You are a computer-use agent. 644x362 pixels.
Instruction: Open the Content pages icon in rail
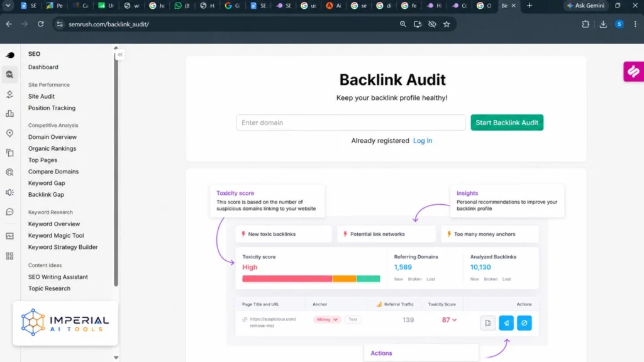(10, 153)
